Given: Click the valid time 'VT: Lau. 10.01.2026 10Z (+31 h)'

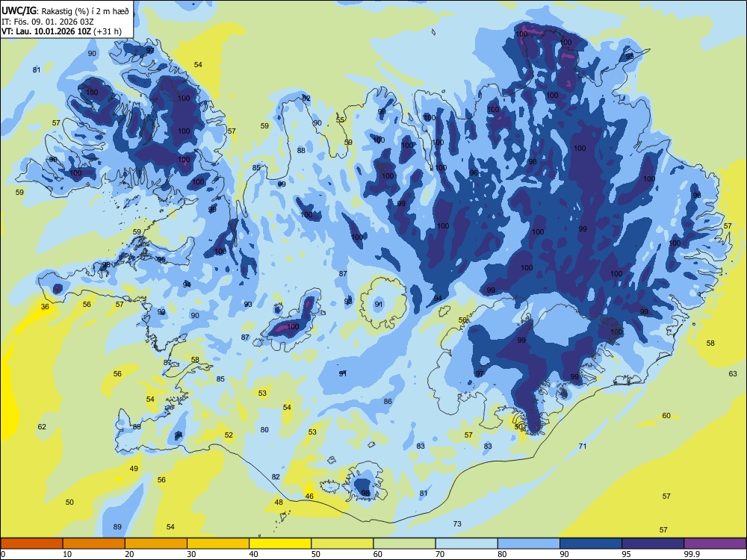Looking at the screenshot, I should (x=61, y=31).
